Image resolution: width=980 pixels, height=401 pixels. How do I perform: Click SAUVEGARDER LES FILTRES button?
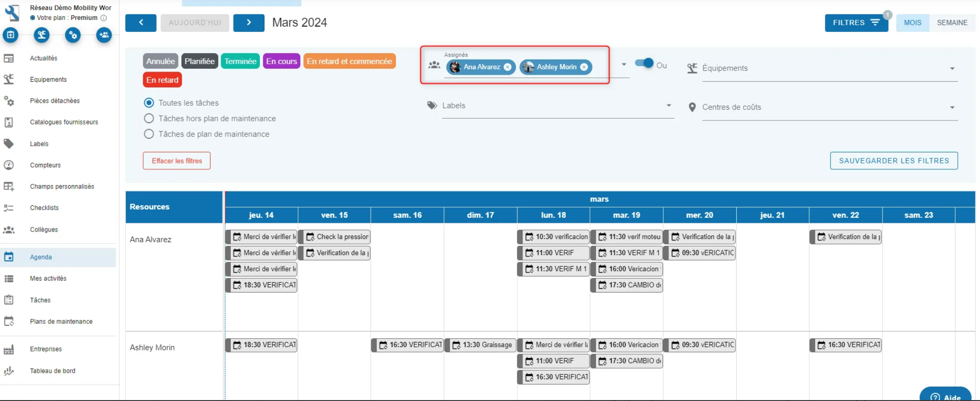click(x=894, y=161)
